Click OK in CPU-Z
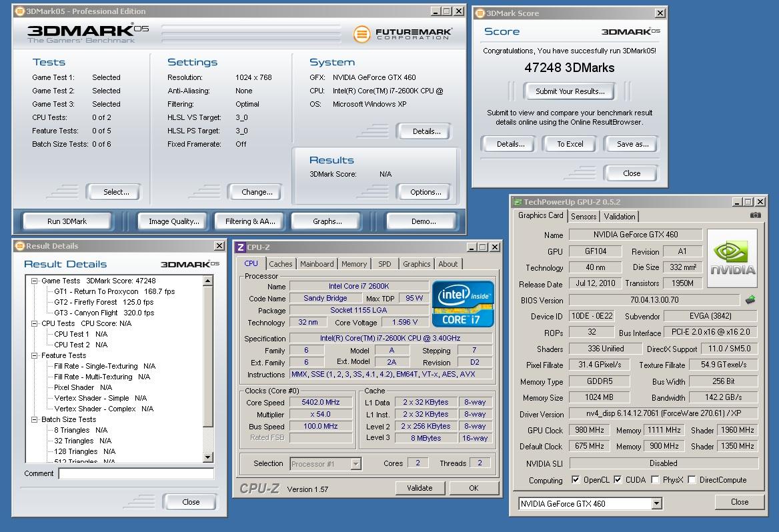779x532 pixels. pyautogui.click(x=474, y=488)
